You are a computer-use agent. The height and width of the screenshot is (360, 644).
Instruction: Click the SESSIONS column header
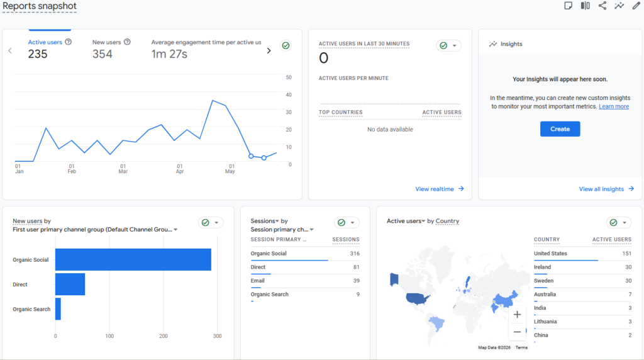click(x=346, y=240)
